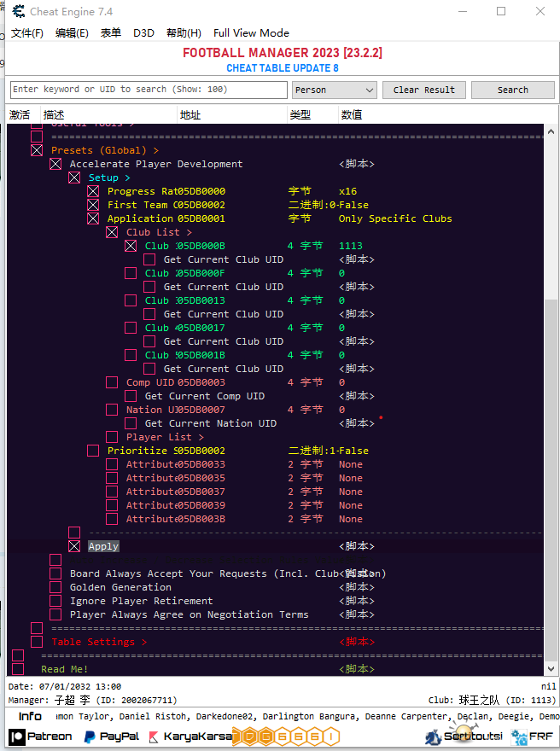560x751 pixels.
Task: Click the Search button
Action: [513, 90]
